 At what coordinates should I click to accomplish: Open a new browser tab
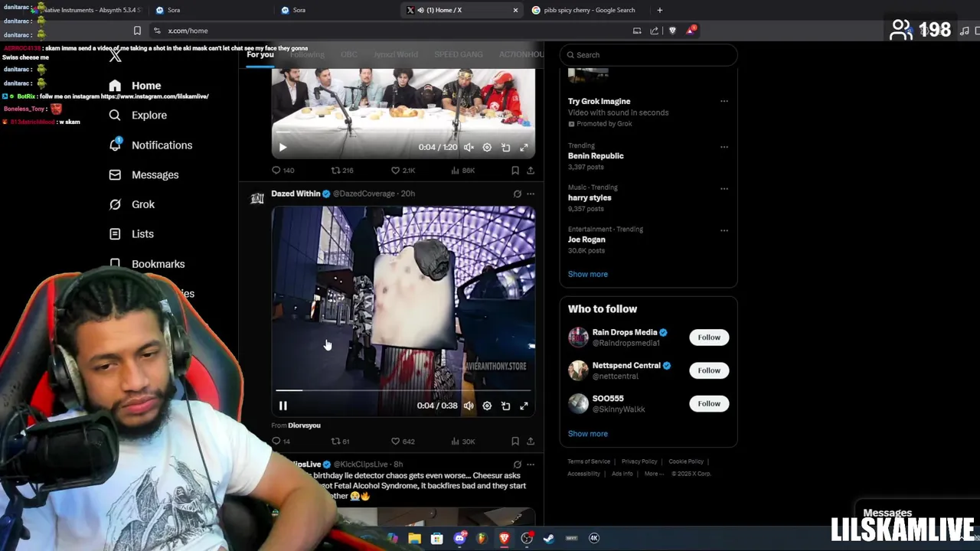659,10
